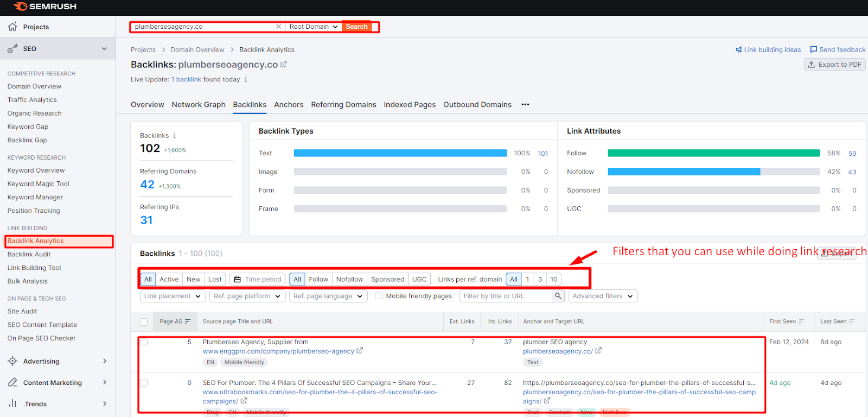Switch to the Indexed Pages tab
The height and width of the screenshot is (417, 868).
pos(410,104)
